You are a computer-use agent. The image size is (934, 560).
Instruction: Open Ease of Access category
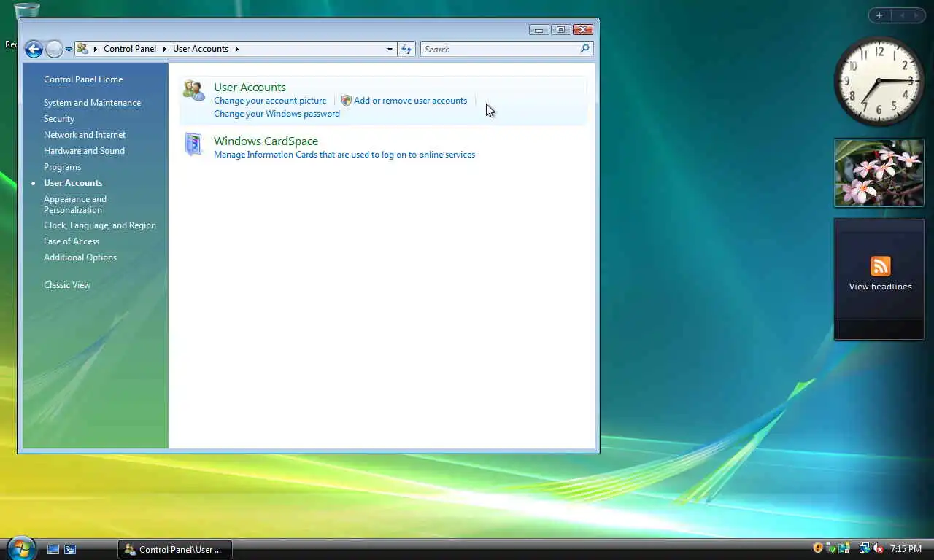point(72,241)
